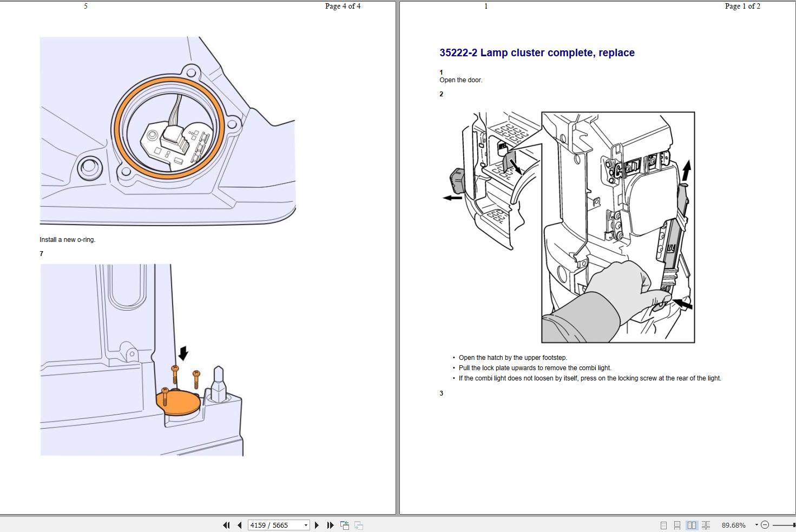Click the combi light removal diagram
Screen dimensions: 796x532
click(577, 227)
